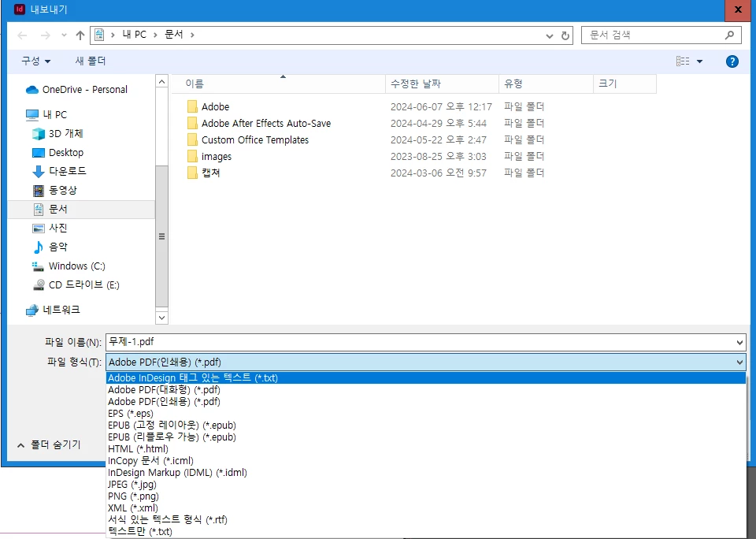Open 동영상 folder in sidebar

coord(55,190)
